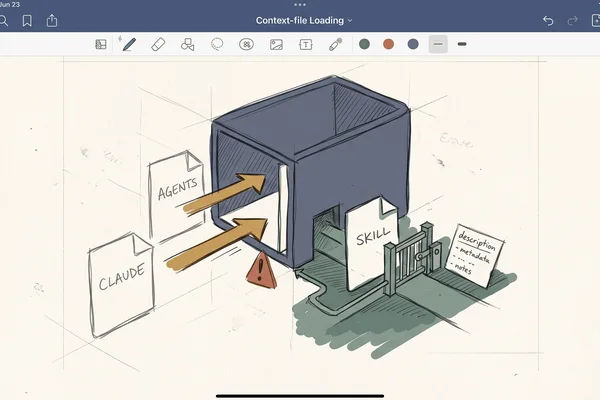Tap the 'description' handwritten note
The image size is (600, 400).
[477, 240]
